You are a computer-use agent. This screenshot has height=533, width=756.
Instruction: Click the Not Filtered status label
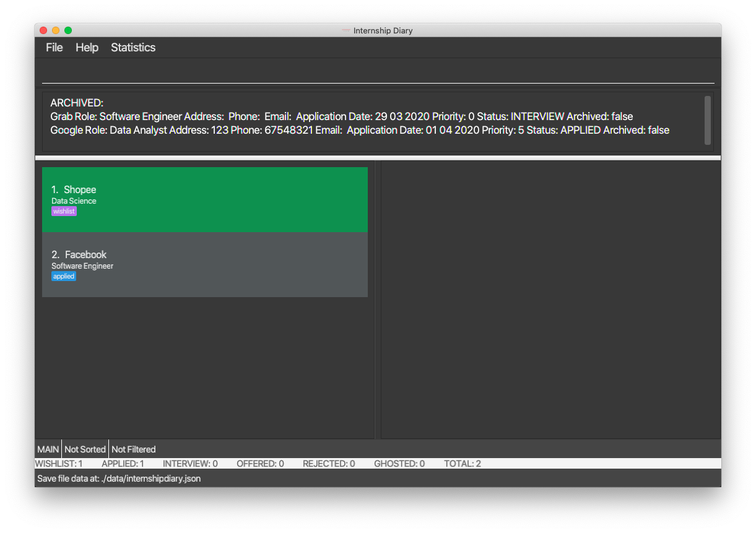pos(134,449)
